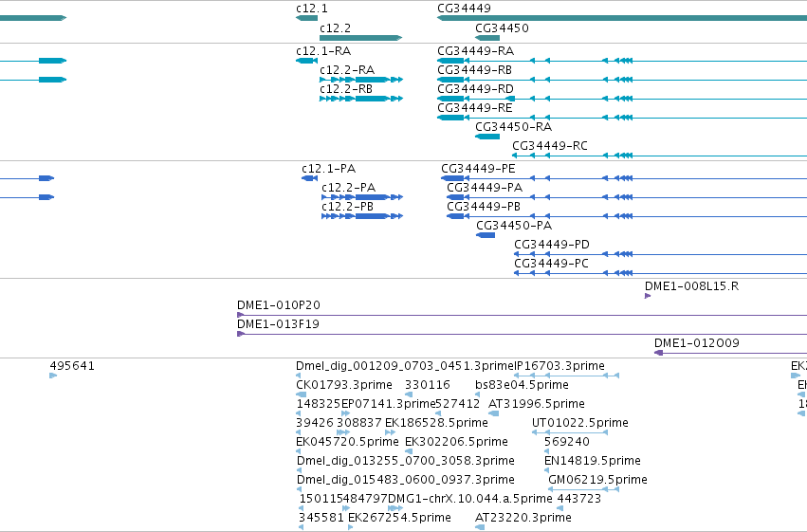Click BAC clone DME1-012O09
807x532 pixels.
click(730, 353)
